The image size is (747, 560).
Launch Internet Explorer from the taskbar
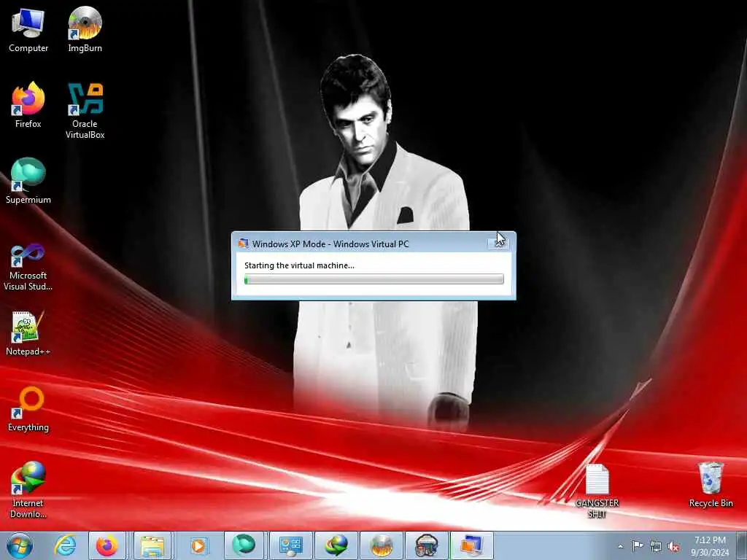pyautogui.click(x=65, y=545)
